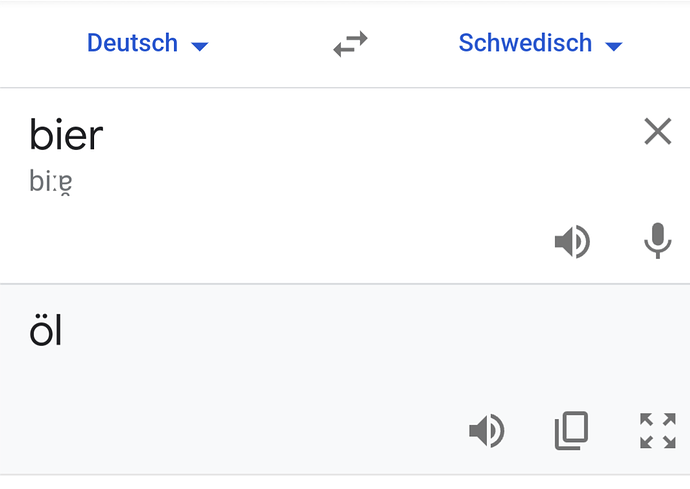Place cursor right after the "bier" text

(104, 135)
